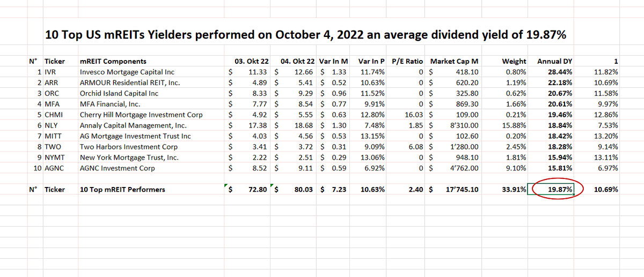The height and width of the screenshot is (277, 644).
Task: Click the 18.68 price cell for NLY
Action: coord(304,125)
